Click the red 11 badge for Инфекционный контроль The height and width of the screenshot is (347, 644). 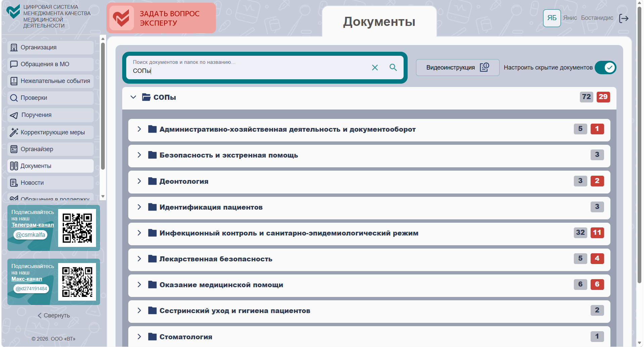click(x=597, y=232)
